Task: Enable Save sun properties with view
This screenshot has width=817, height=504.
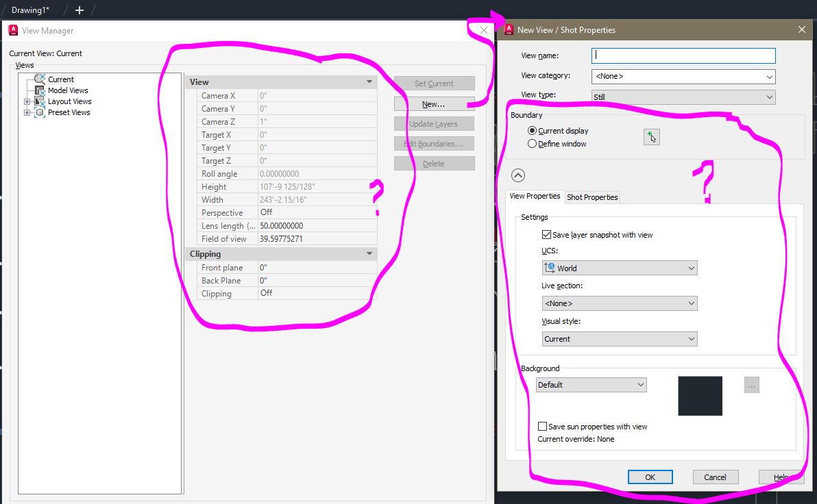Action: pyautogui.click(x=542, y=426)
